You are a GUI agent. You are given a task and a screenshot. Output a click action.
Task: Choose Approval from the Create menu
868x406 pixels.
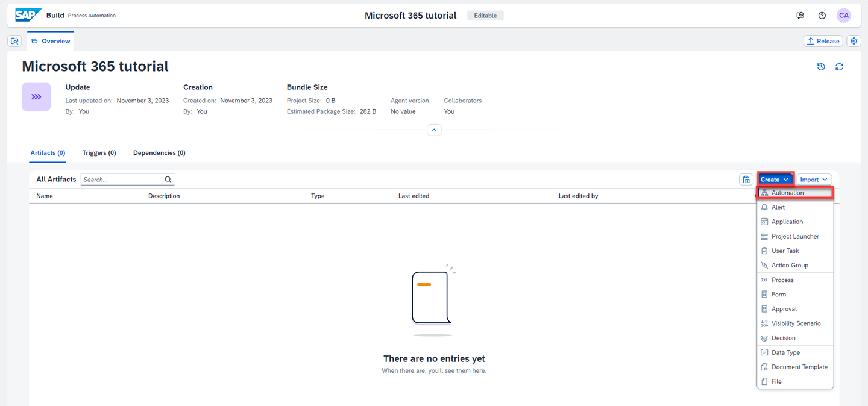795,309
